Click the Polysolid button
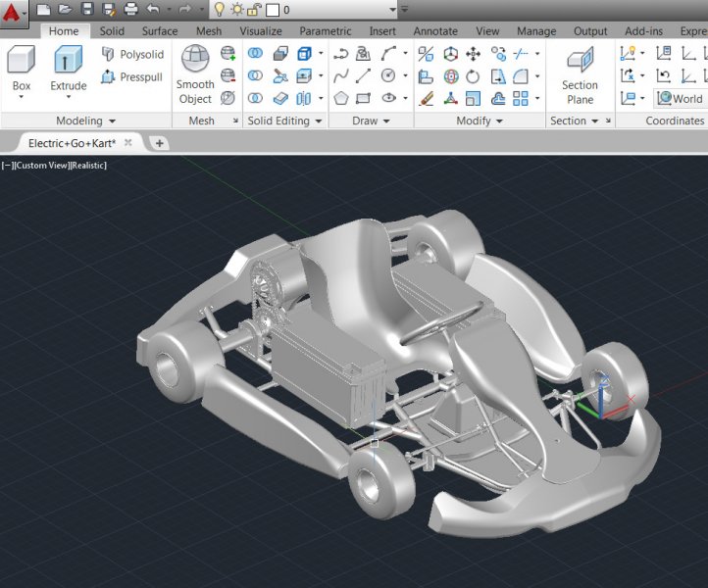 [x=132, y=54]
